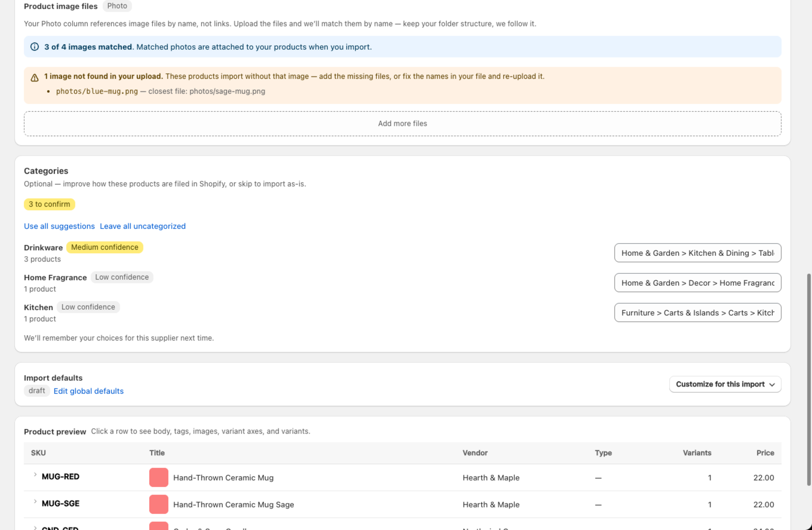Open Drinkware category selector
Viewport: 812px width, 530px height.
click(x=698, y=253)
